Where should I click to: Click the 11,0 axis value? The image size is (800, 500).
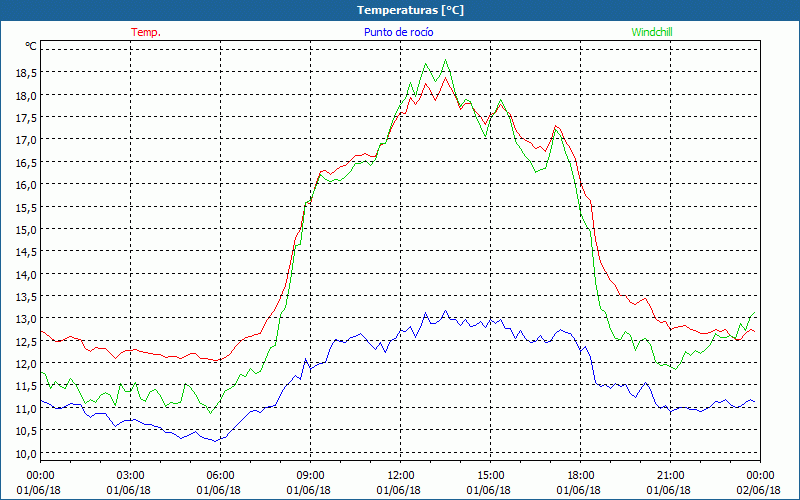click(26, 408)
